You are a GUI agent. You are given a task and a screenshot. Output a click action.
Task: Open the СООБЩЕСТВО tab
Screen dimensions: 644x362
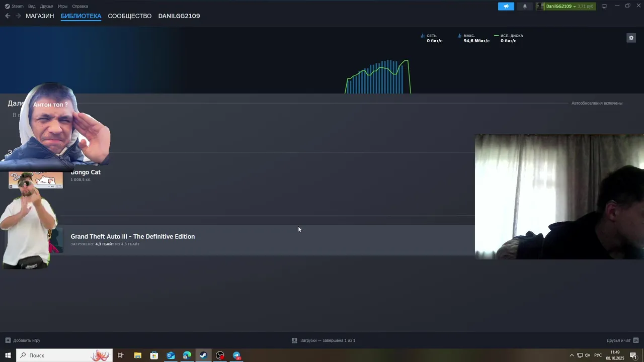(x=129, y=16)
